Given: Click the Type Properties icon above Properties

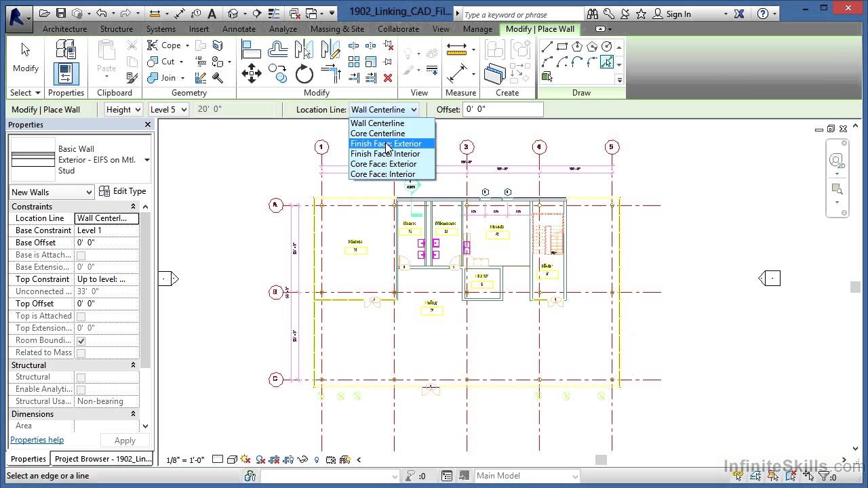Looking at the screenshot, I should [66, 49].
